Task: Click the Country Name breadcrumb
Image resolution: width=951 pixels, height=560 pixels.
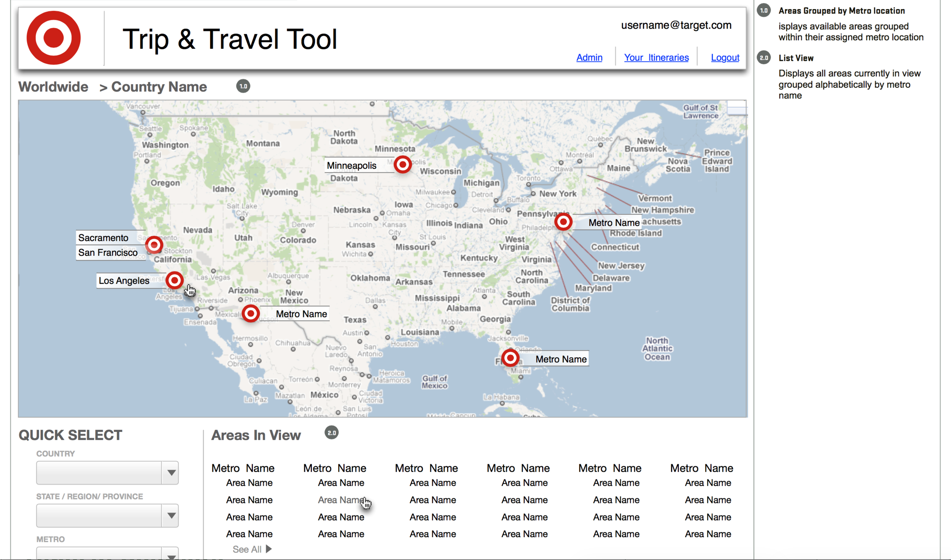Action: pyautogui.click(x=159, y=87)
